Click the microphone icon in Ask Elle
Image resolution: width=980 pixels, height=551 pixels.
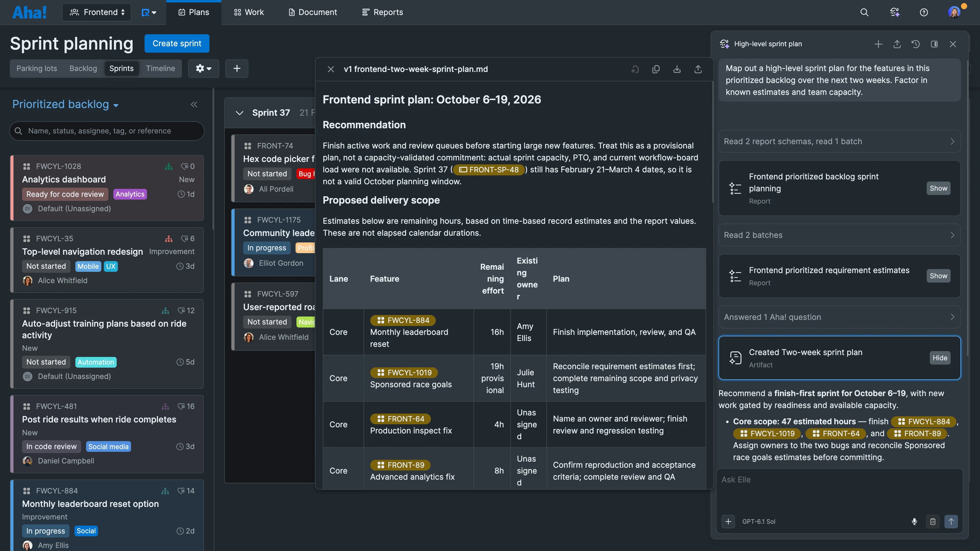(x=914, y=522)
